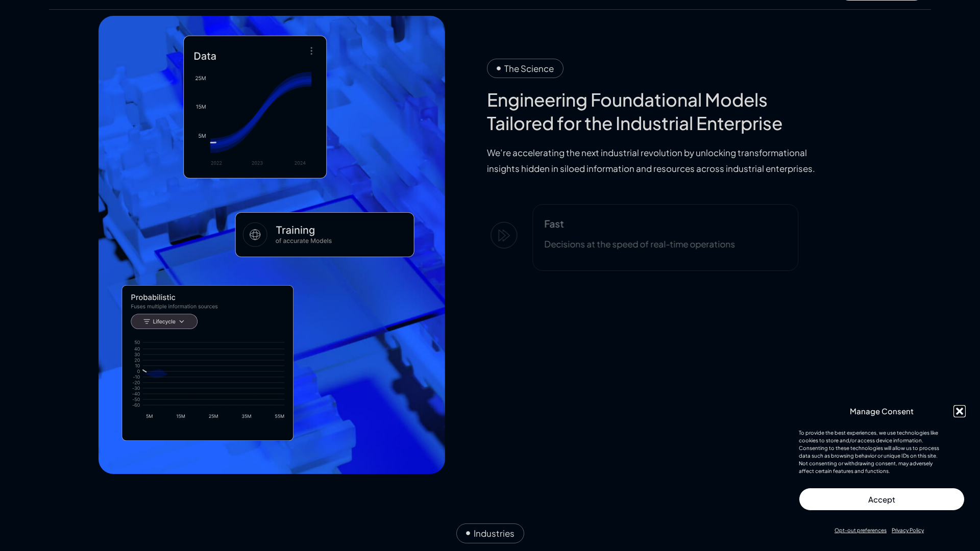Toggle the Training of accurate Models card
The width and height of the screenshot is (980, 551).
pyautogui.click(x=325, y=235)
